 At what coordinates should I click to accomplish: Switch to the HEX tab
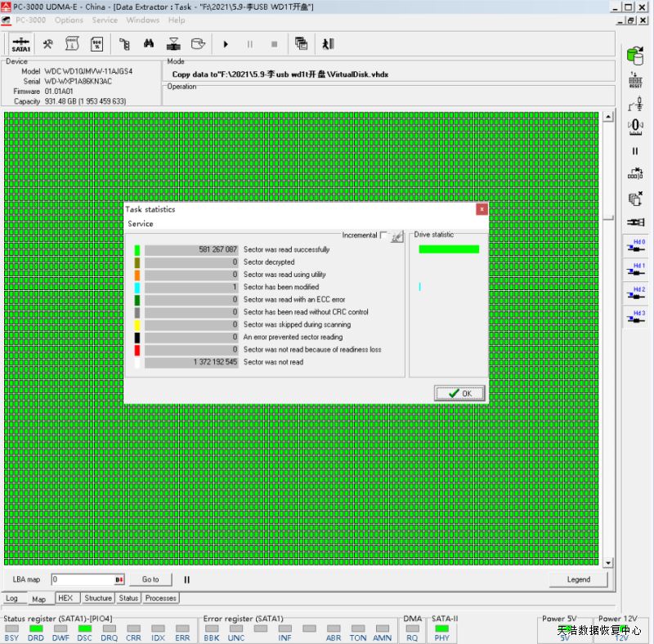[x=65, y=598]
